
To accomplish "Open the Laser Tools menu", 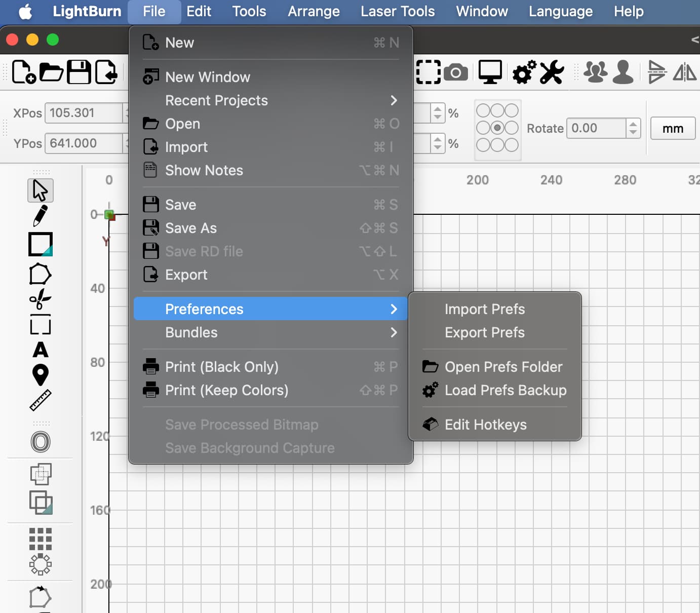I will coord(398,11).
